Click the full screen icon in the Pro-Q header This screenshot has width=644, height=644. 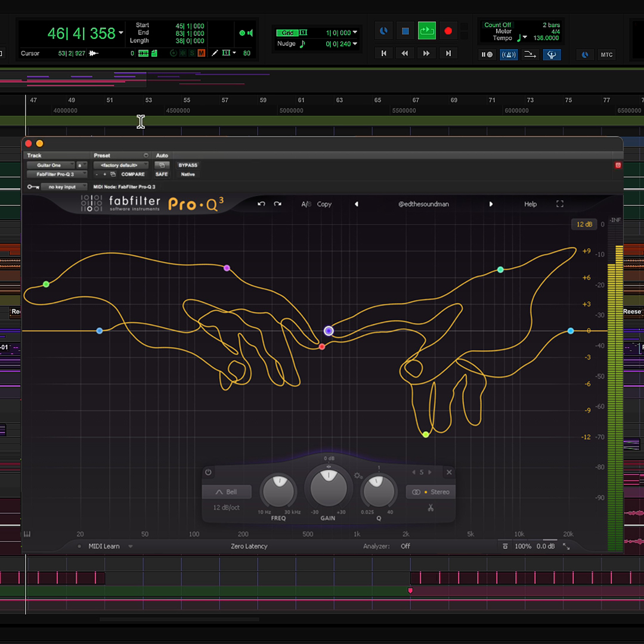559,203
